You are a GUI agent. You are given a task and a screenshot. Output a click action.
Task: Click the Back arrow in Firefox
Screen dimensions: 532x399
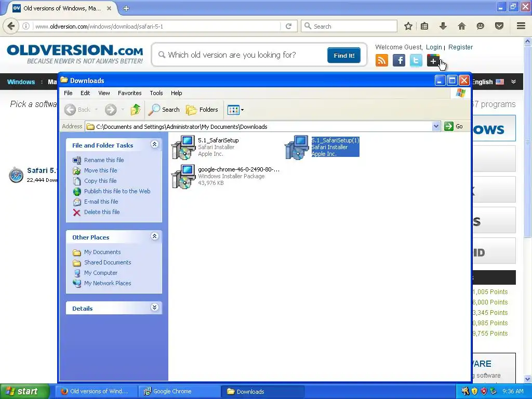coord(11,26)
